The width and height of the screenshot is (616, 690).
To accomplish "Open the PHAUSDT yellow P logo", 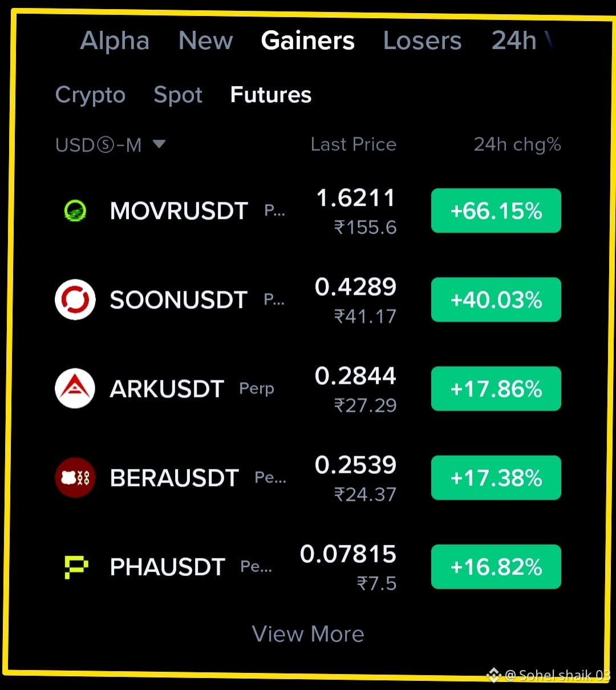I will pos(76,567).
